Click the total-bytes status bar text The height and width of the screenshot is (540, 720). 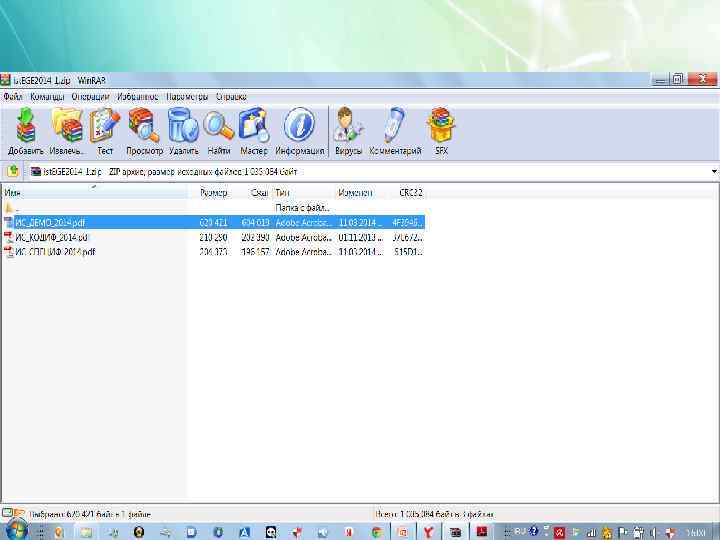(x=434, y=514)
